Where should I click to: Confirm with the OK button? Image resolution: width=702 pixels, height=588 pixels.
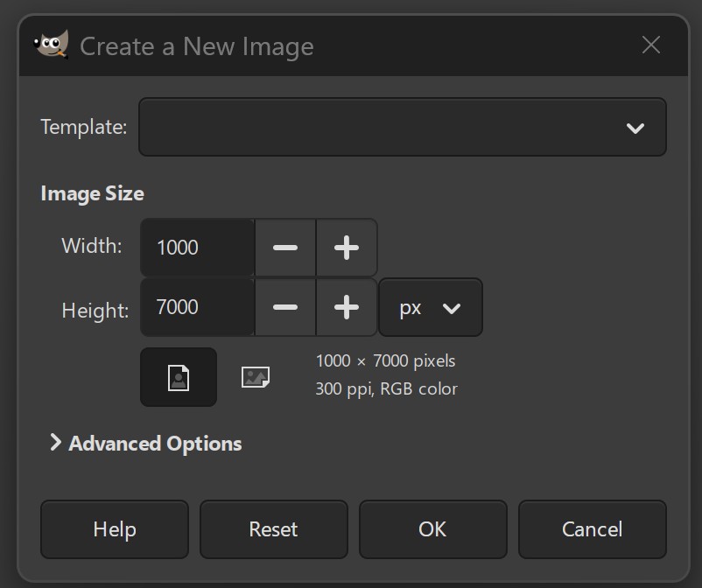(x=432, y=529)
